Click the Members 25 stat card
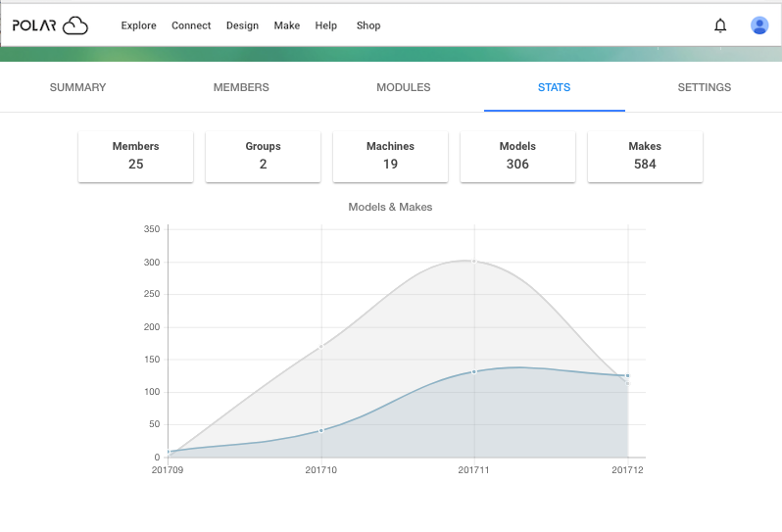Viewport: 782px width, 532px height. tap(135, 157)
